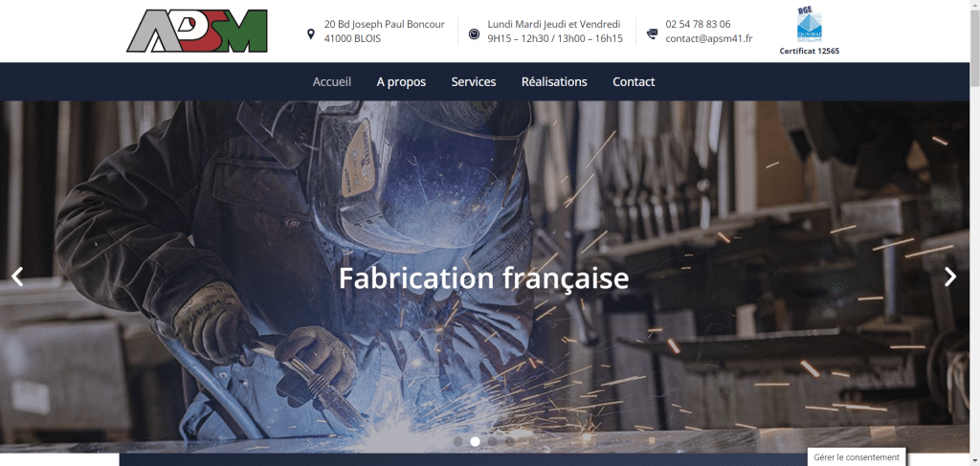Click the hours 9H15 – 12h30 / 13h00 – 16h15
980x466 pixels.
555,38
